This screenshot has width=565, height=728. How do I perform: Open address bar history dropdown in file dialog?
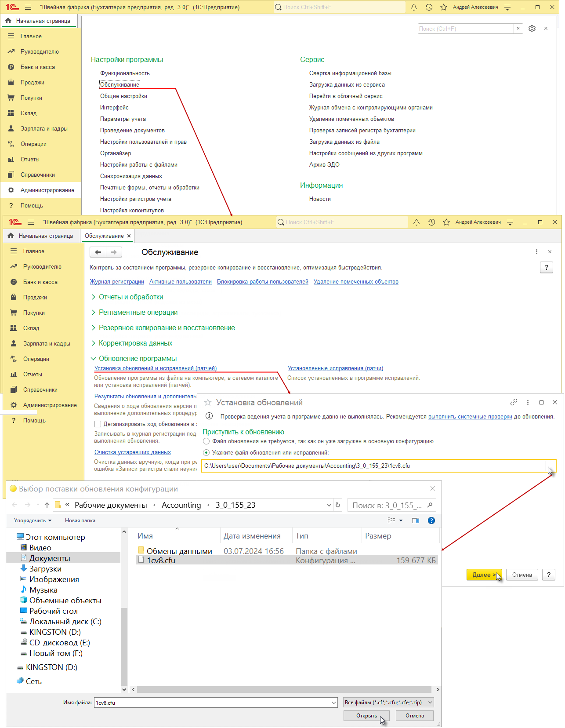tap(329, 505)
